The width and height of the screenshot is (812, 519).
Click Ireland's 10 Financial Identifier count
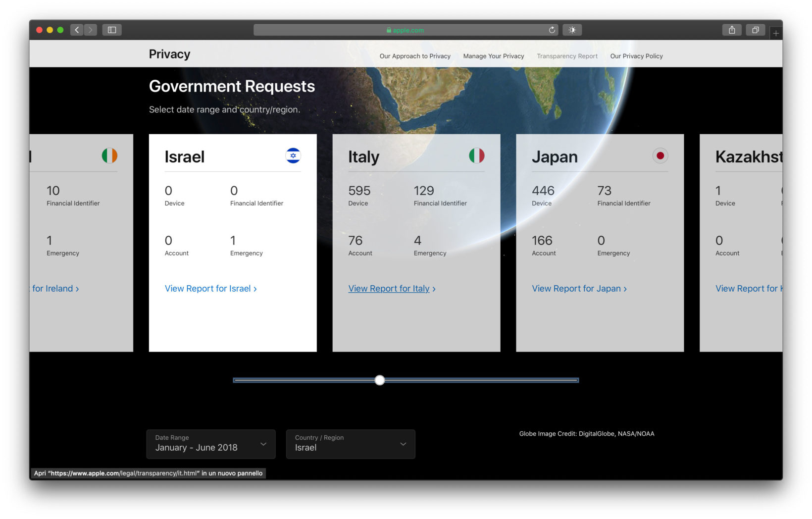point(53,191)
